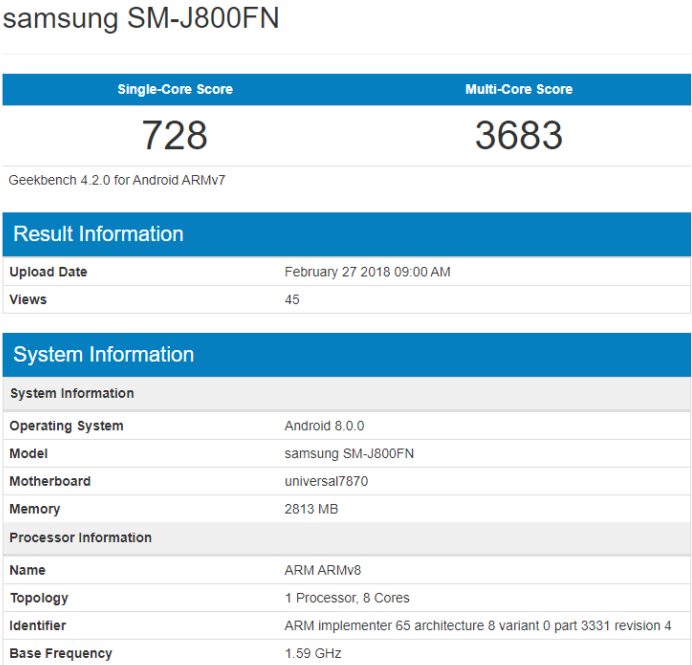
Task: Select the '2813 MB' memory value
Action: pyautogui.click(x=311, y=509)
